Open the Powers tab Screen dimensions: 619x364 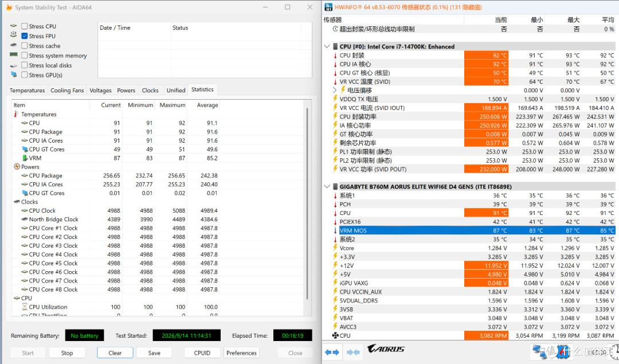pyautogui.click(x=126, y=91)
